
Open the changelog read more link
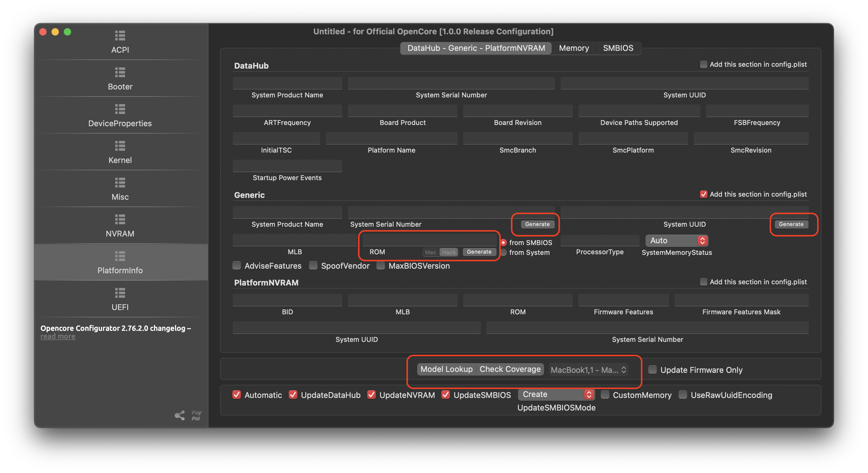[x=58, y=336]
